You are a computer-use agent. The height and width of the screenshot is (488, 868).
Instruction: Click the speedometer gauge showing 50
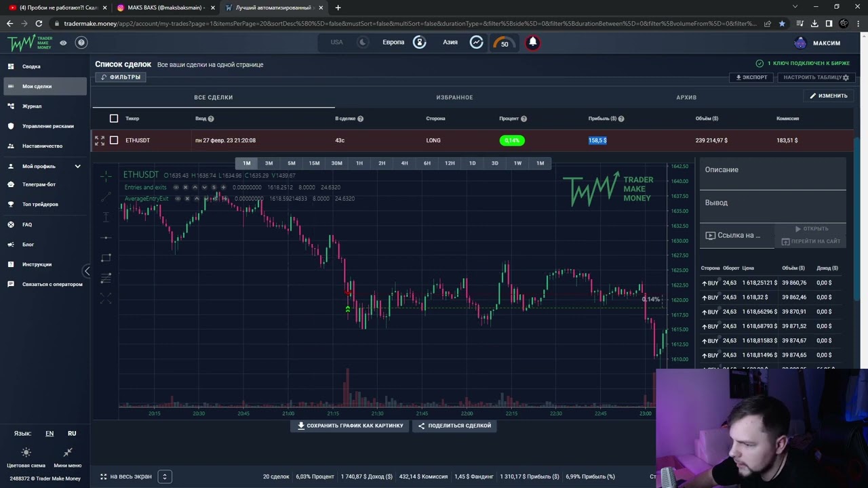click(504, 43)
